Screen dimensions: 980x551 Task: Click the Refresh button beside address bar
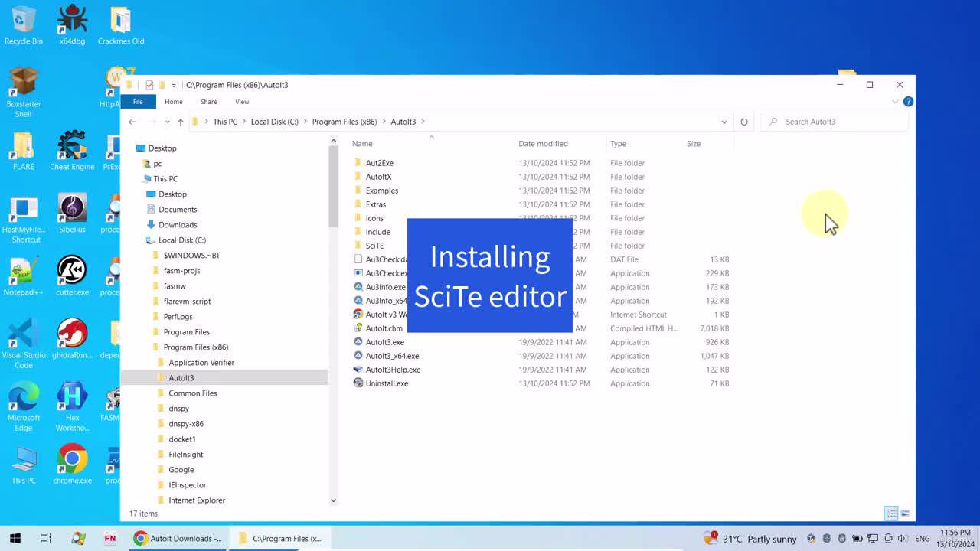743,122
